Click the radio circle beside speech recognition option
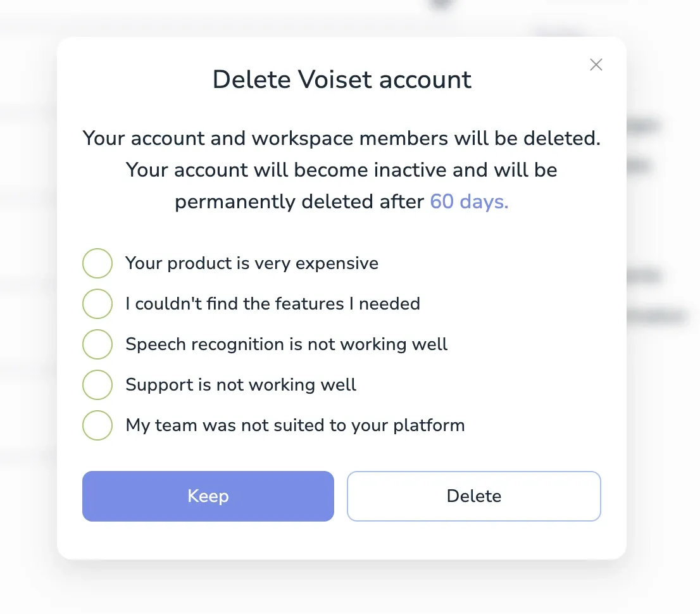The height and width of the screenshot is (614, 700). tap(97, 344)
